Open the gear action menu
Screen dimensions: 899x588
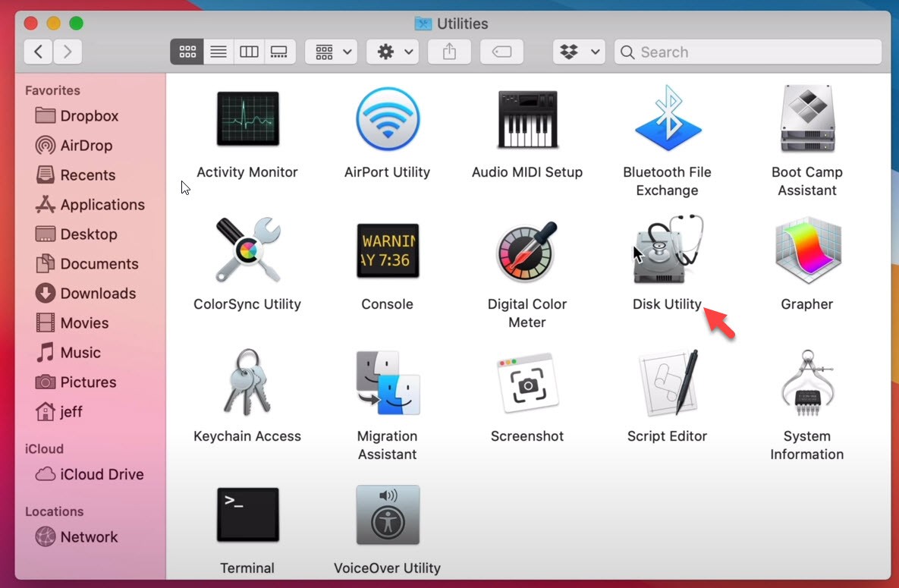pyautogui.click(x=393, y=52)
